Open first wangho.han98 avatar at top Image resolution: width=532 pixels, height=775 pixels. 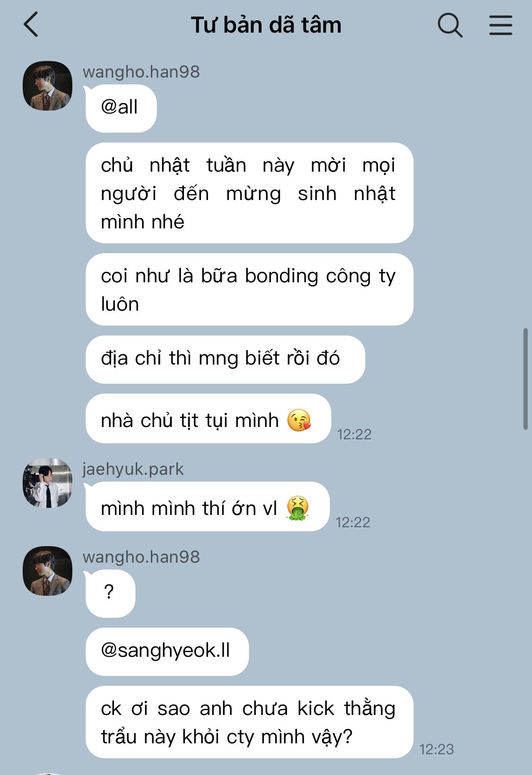click(47, 86)
